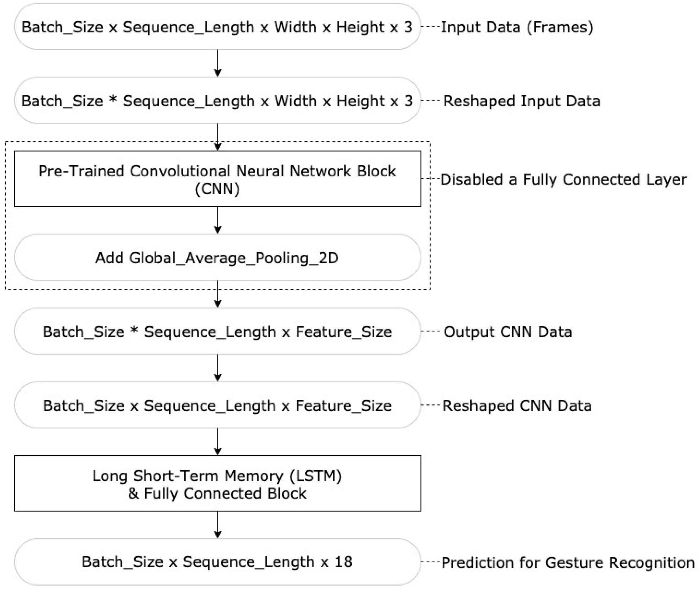The height and width of the screenshot is (589, 700).
Task: Click the node beside "Output CNN Data" label
Action: click(217, 332)
